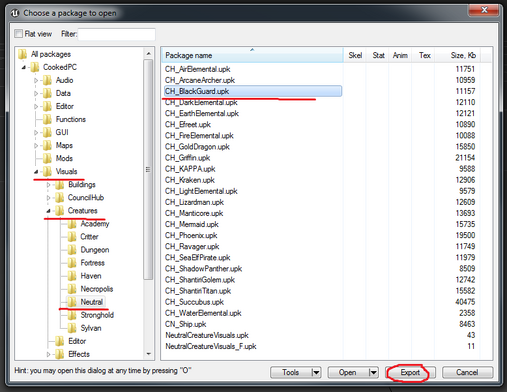The width and height of the screenshot is (507, 392).
Task: Select the Data folder icon
Action: click(48, 93)
